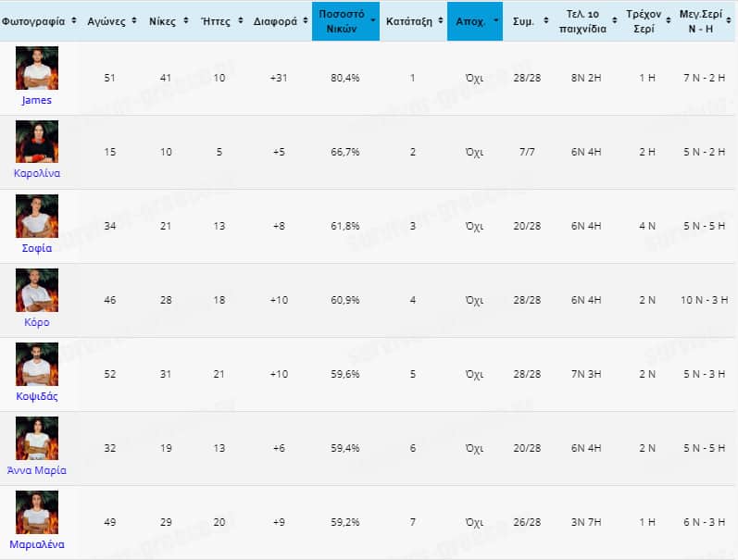The height and width of the screenshot is (560, 738).
Task: Click Μαριαλένα's profile photo
Action: [36, 512]
